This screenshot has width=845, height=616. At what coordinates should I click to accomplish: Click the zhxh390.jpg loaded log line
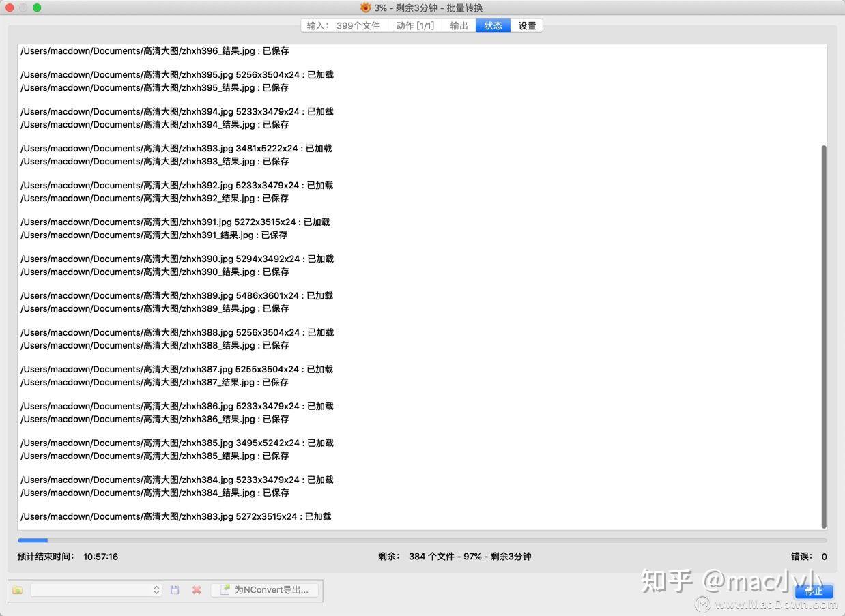click(x=176, y=259)
